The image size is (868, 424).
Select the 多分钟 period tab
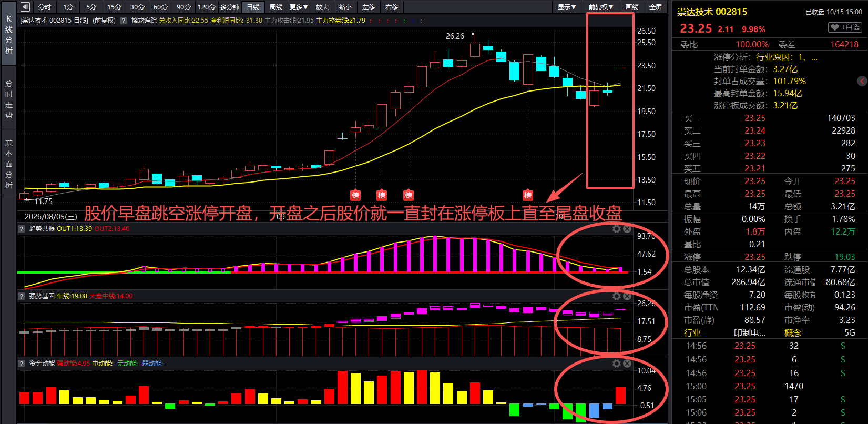[x=230, y=7]
